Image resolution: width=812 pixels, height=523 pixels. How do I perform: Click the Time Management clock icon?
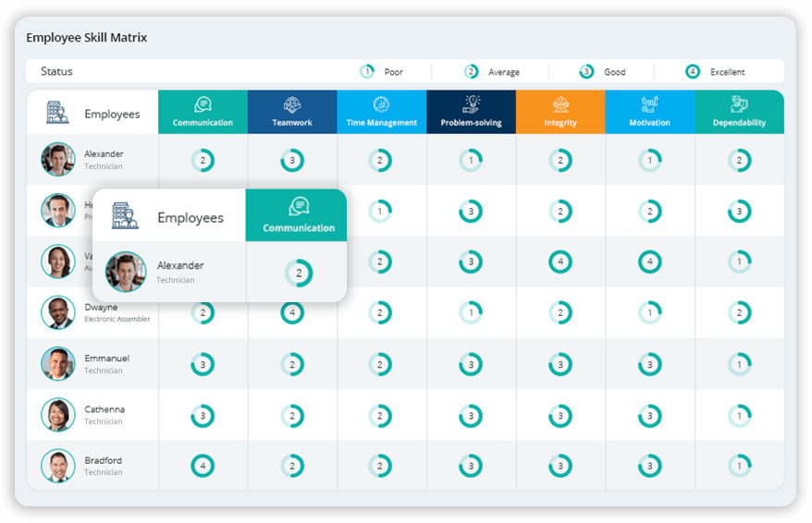point(381,104)
